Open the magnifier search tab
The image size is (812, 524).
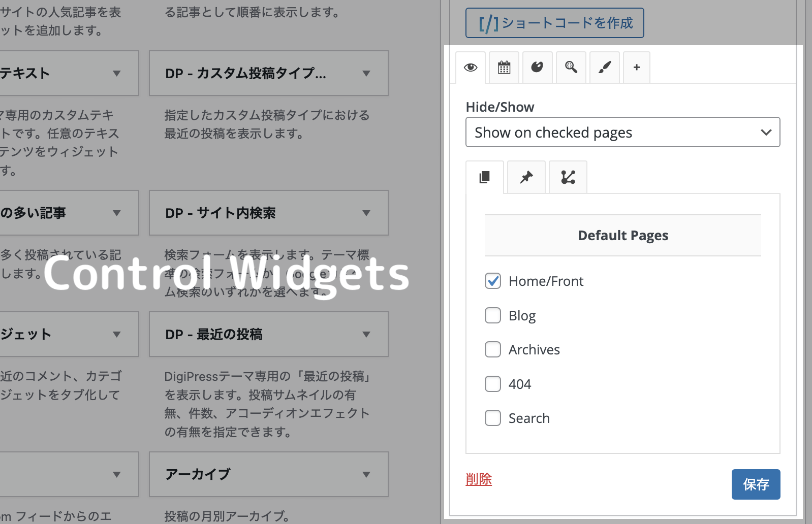[571, 68]
